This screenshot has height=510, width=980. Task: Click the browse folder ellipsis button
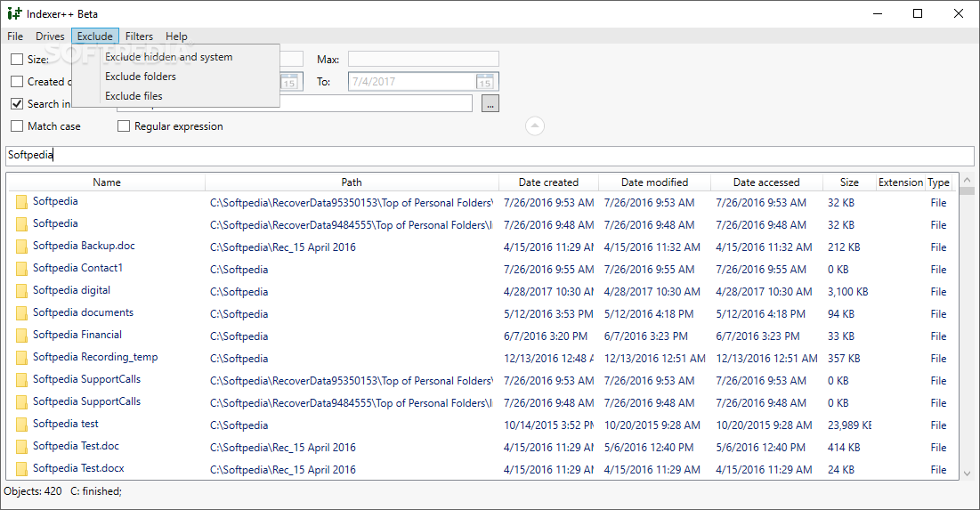(490, 104)
